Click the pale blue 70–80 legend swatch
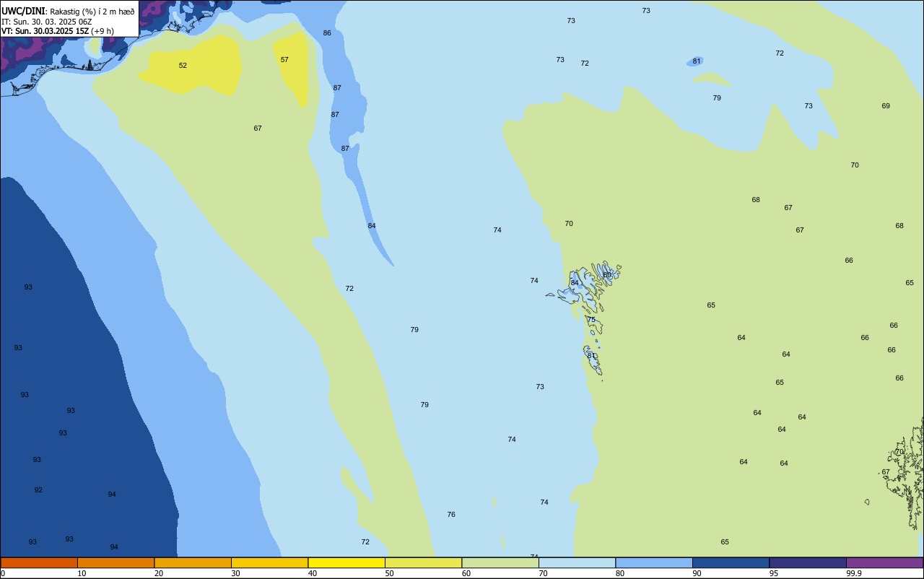924x579 pixels. tap(577, 562)
